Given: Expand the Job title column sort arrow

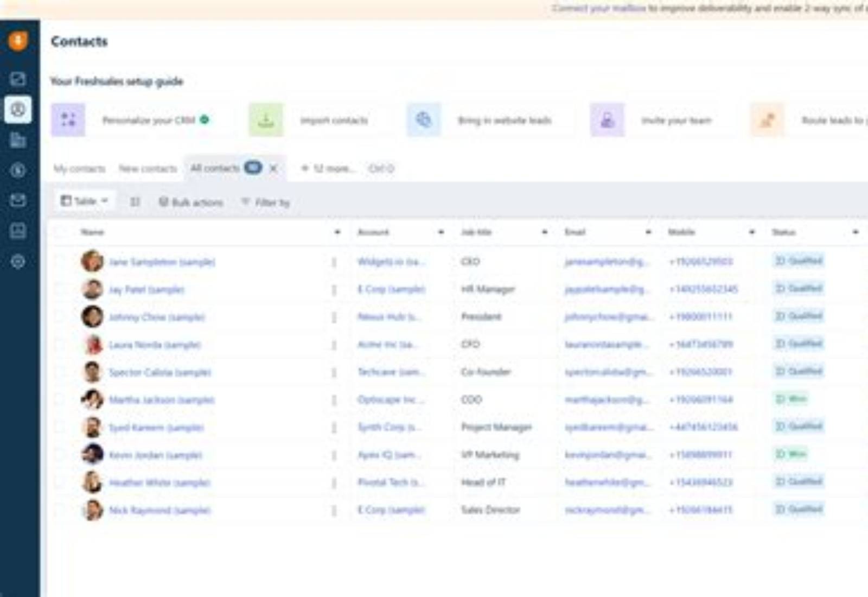Looking at the screenshot, I should click(545, 232).
